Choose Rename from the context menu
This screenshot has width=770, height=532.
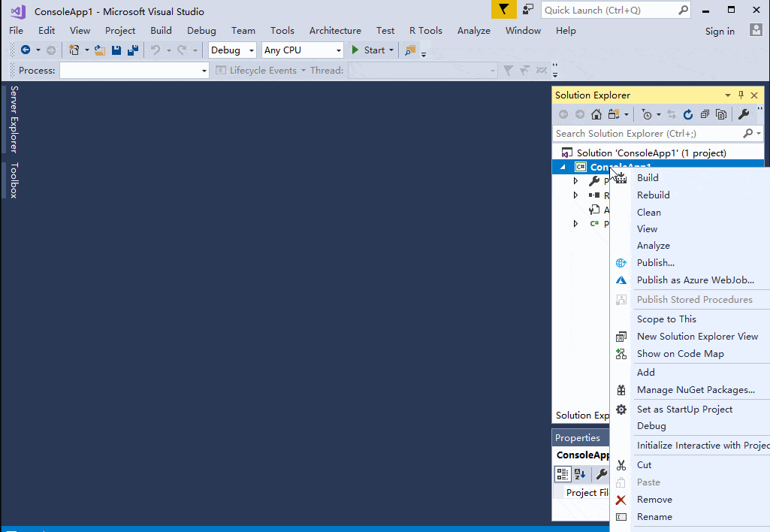click(x=690, y=517)
